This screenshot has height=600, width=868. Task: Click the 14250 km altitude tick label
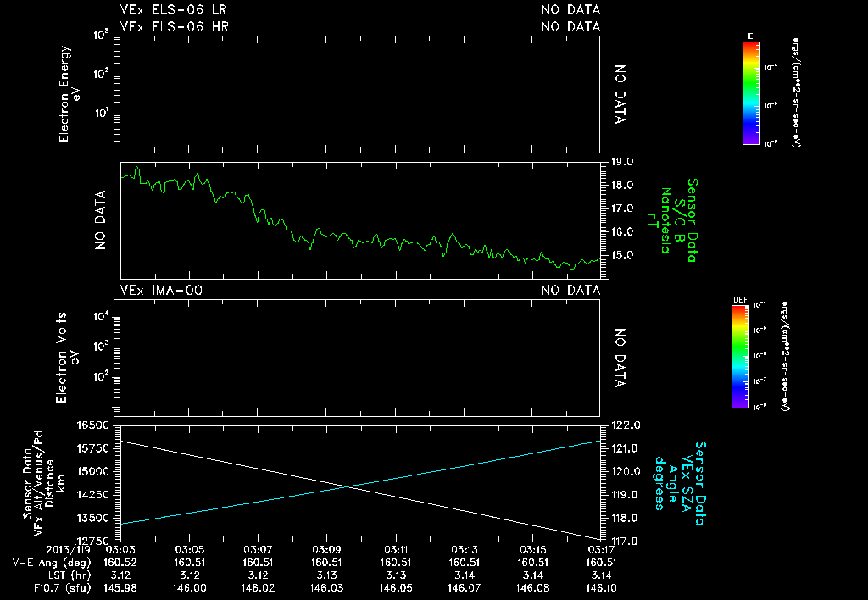(x=92, y=495)
